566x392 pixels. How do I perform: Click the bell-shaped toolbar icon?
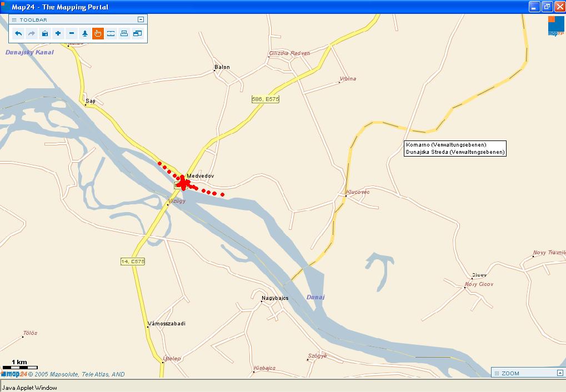click(85, 33)
